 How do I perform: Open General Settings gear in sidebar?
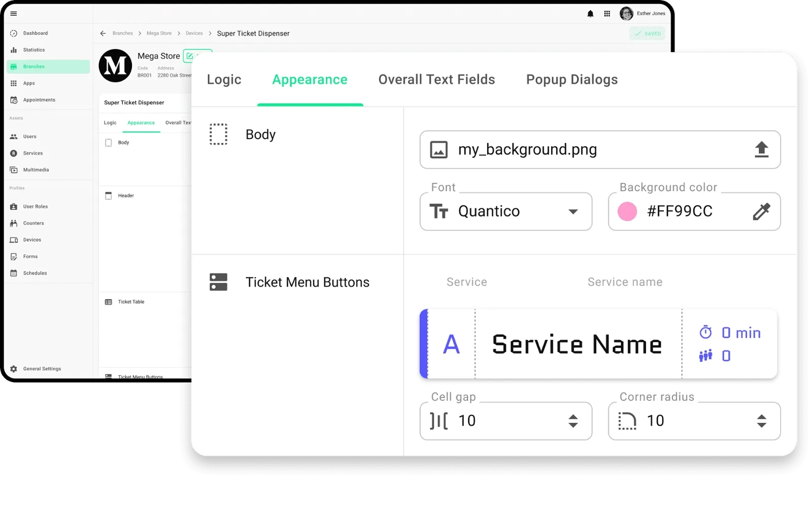point(14,369)
